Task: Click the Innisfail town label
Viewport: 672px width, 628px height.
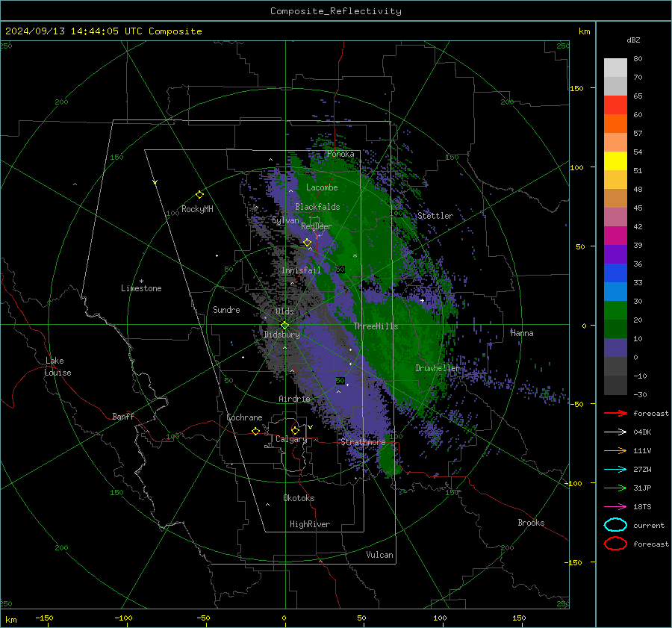Action: click(x=301, y=270)
